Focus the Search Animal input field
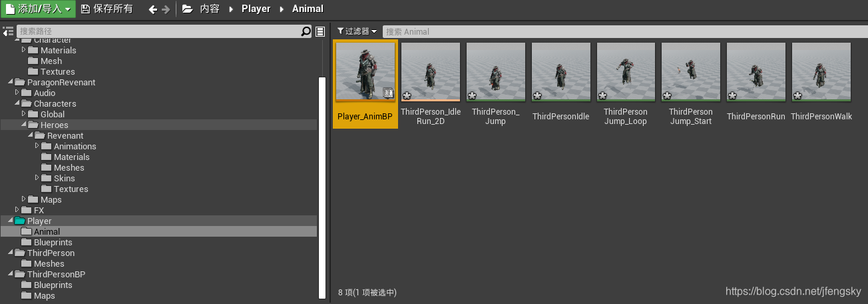Screen dimensions: 868x304 (x=624, y=31)
